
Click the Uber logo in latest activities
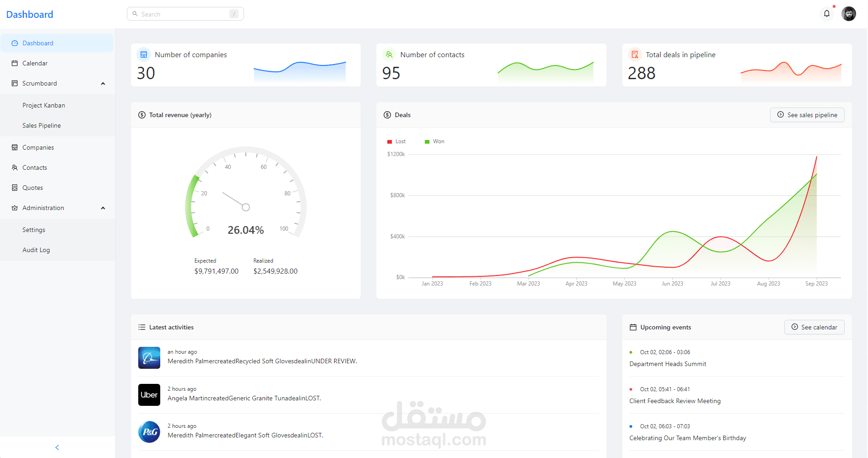pyautogui.click(x=149, y=395)
